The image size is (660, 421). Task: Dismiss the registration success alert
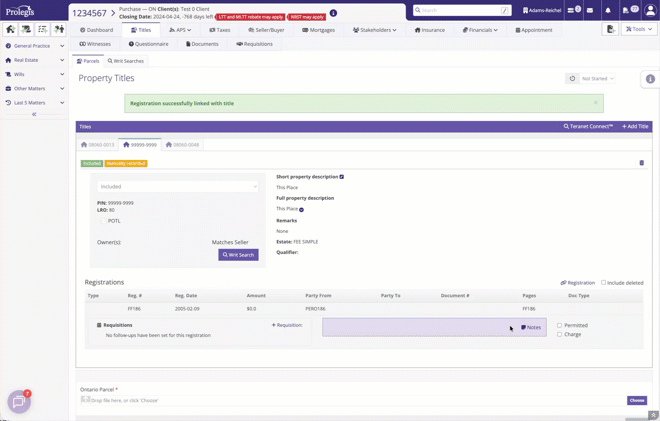596,102
